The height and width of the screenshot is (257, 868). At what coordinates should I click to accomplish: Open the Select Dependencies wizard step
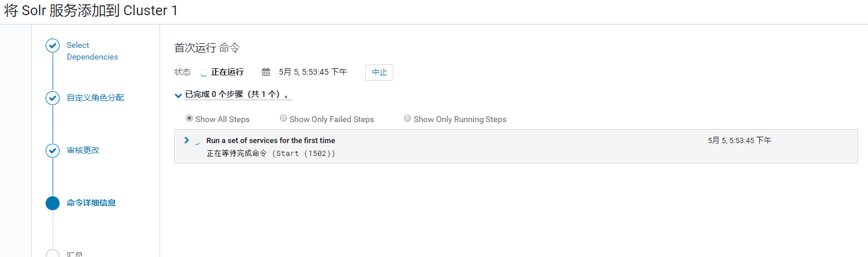[x=92, y=51]
